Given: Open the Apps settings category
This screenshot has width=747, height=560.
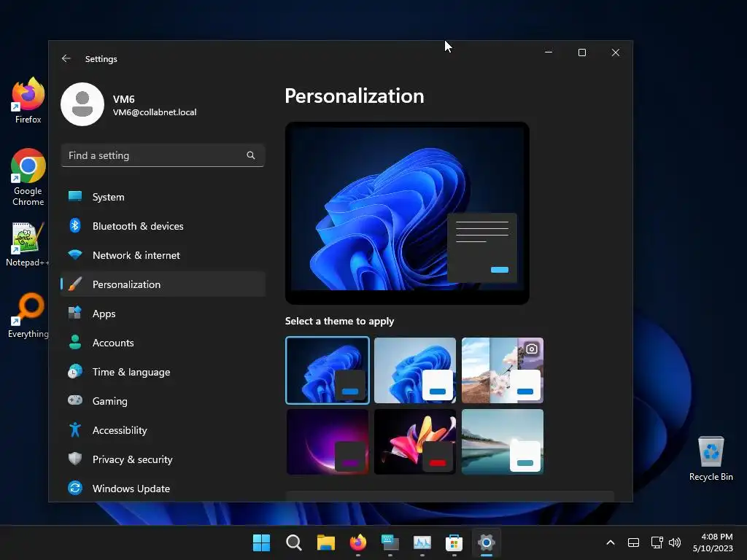Looking at the screenshot, I should 163,314.
